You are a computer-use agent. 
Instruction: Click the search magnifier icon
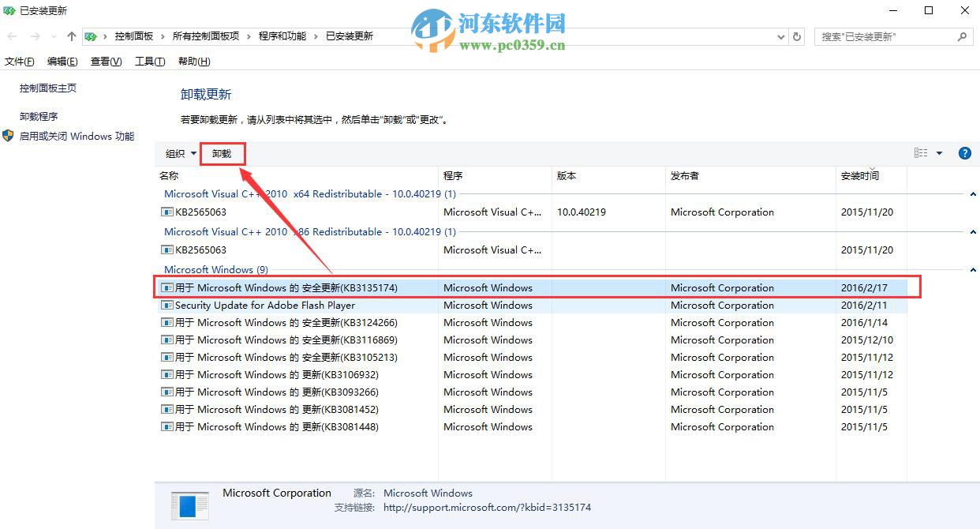962,36
